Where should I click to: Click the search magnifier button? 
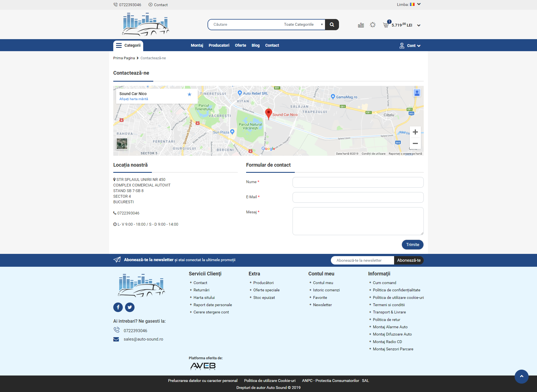(x=332, y=25)
